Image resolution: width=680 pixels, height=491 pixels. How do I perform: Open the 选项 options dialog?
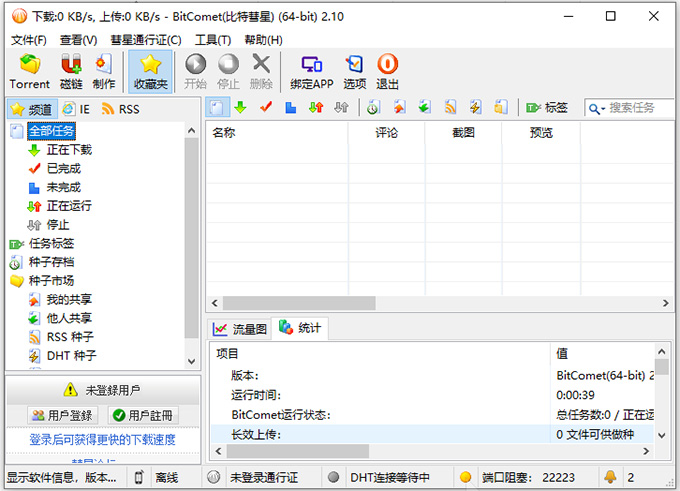coord(355,72)
